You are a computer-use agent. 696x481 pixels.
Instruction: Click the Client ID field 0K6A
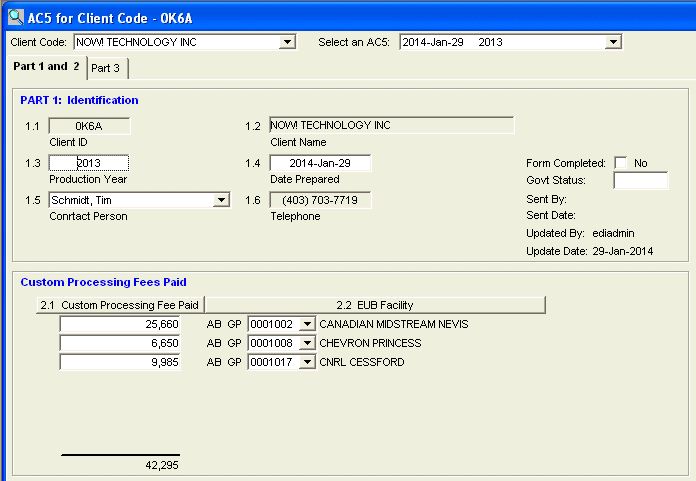click(x=89, y=126)
